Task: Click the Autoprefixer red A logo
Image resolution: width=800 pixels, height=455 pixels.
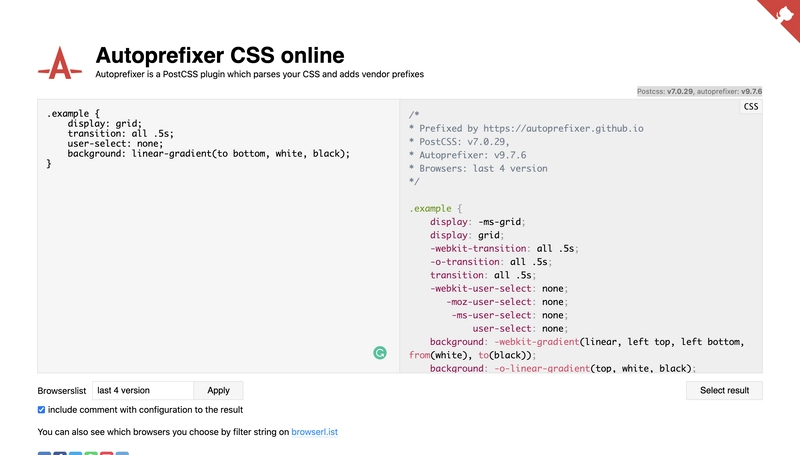Action: 60,63
